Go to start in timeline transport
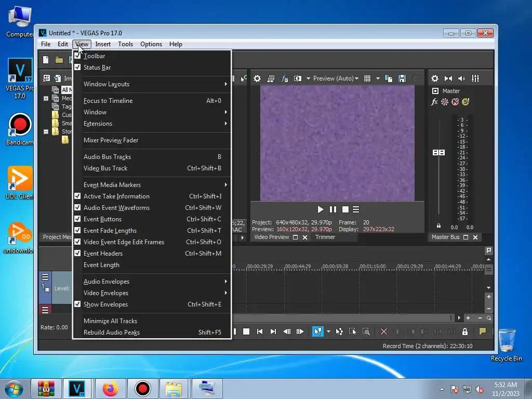 pos(260,331)
